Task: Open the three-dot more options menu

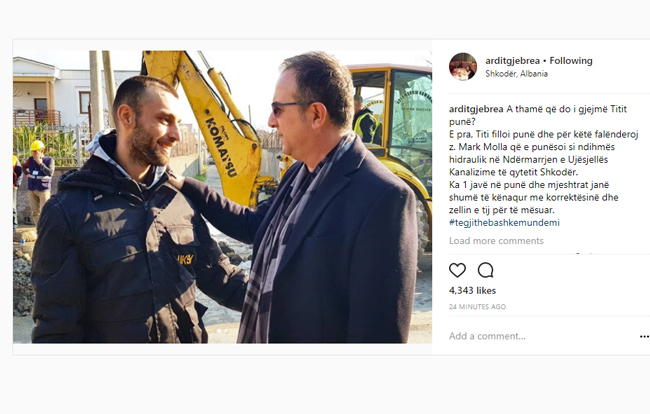Action: (644, 337)
